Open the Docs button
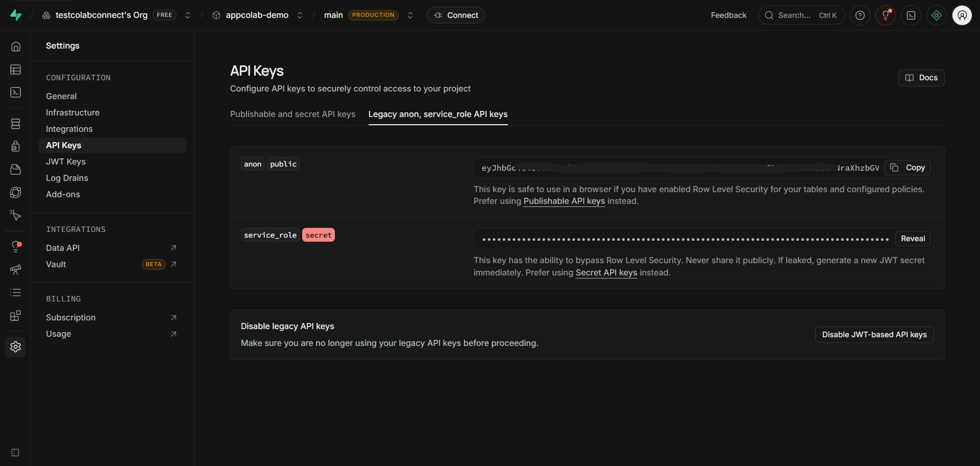 point(921,78)
